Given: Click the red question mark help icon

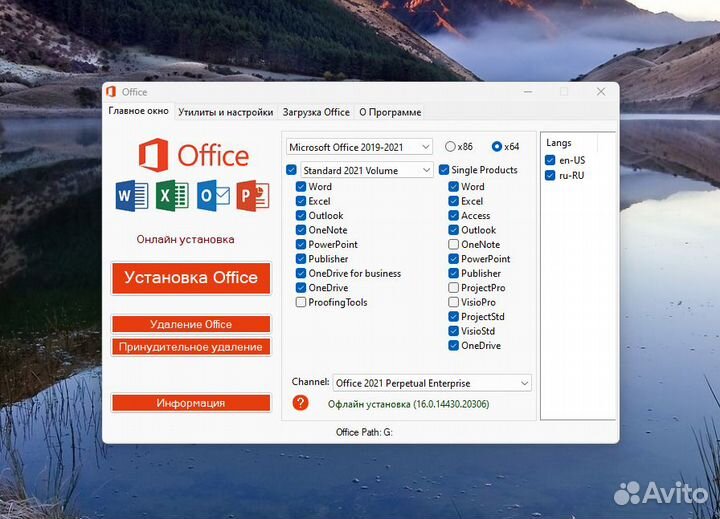Looking at the screenshot, I should 300,403.
